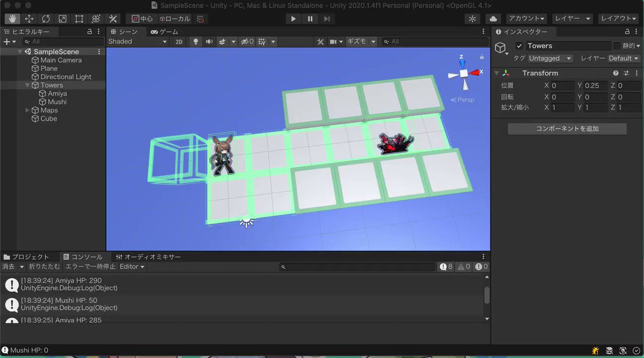Toggle the 静的 static checkbox

pos(617,46)
